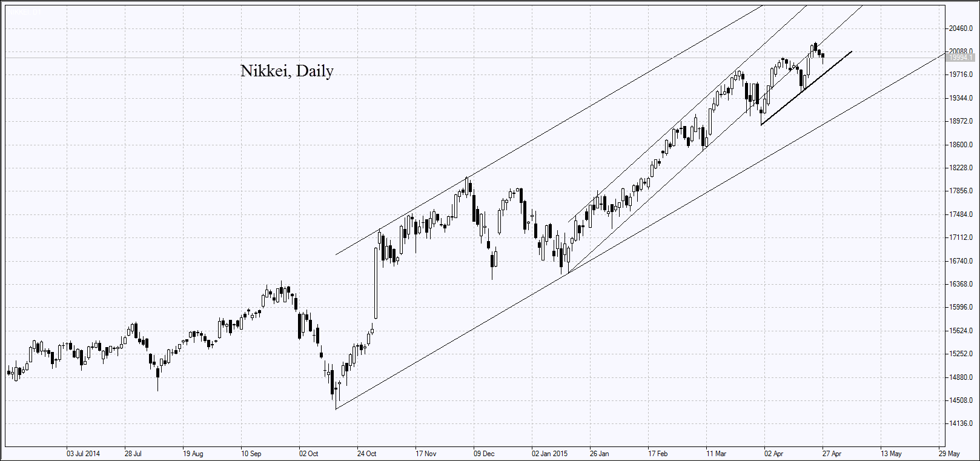
Task: Select the 19994.1 current price tag
Action: click(962, 58)
